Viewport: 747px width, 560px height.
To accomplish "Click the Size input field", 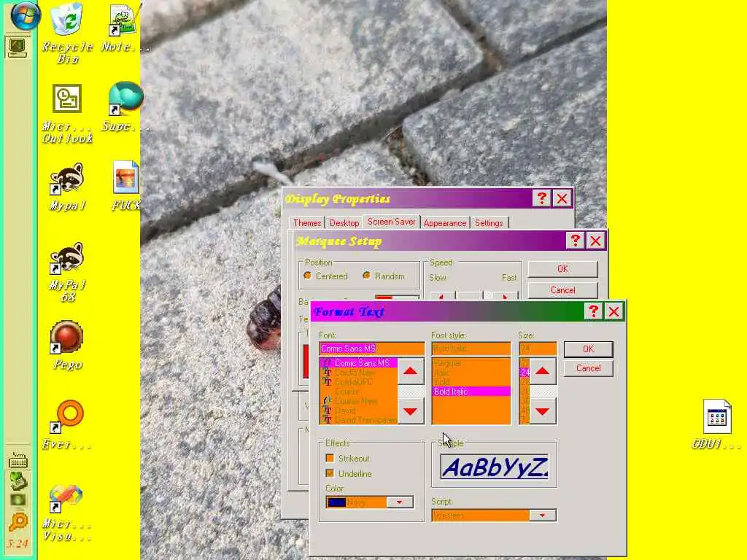I will click(538, 349).
